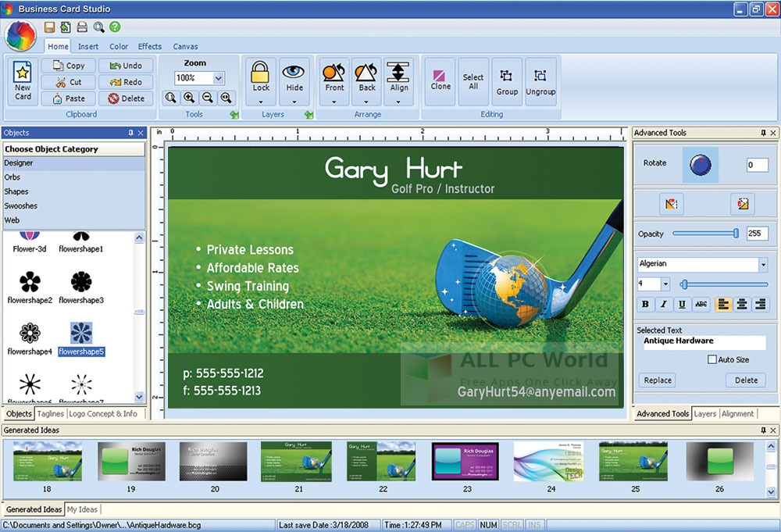Open the Zoom percentage dropdown
This screenshot has height=532, width=781.
pyautogui.click(x=218, y=78)
